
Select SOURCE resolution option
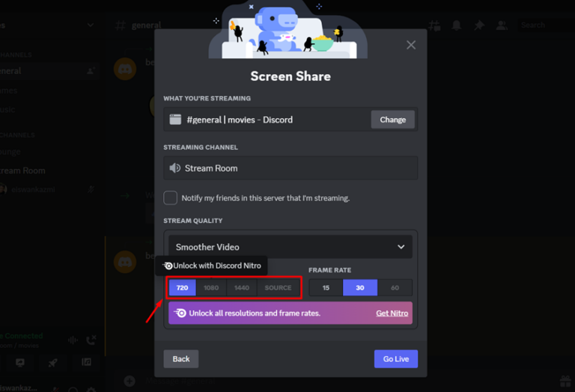pos(278,287)
